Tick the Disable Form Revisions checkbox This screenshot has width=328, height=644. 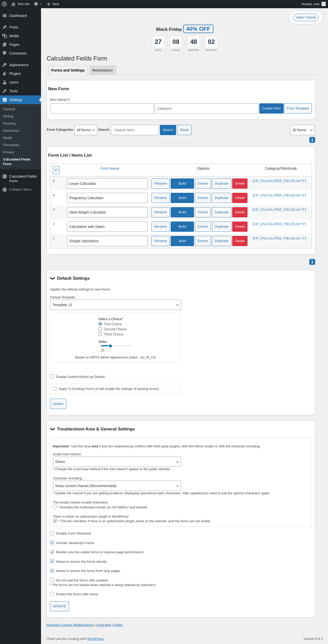52,533
